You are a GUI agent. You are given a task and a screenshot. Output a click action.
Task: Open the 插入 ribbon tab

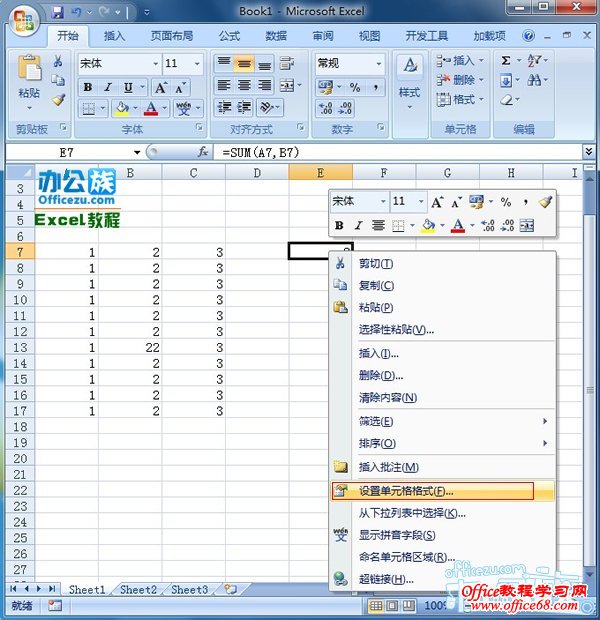pos(114,36)
